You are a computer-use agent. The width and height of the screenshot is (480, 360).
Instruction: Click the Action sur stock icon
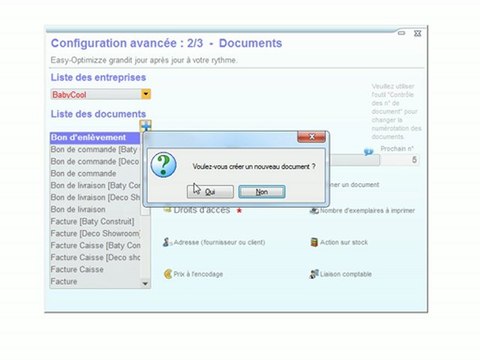point(314,242)
